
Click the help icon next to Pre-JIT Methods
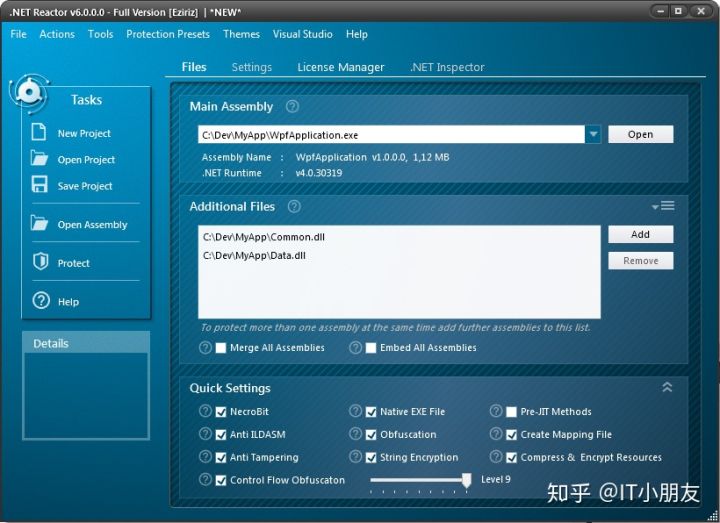coord(496,411)
